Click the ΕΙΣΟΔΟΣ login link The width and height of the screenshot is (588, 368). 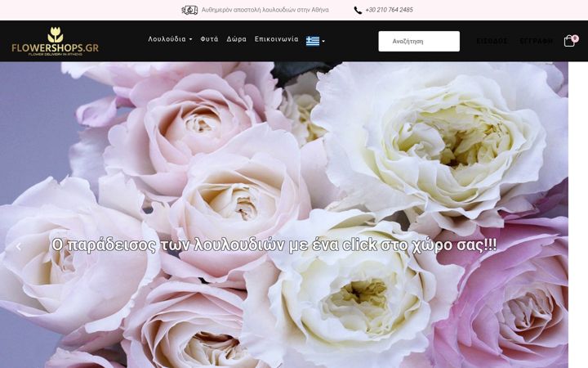pyautogui.click(x=492, y=41)
